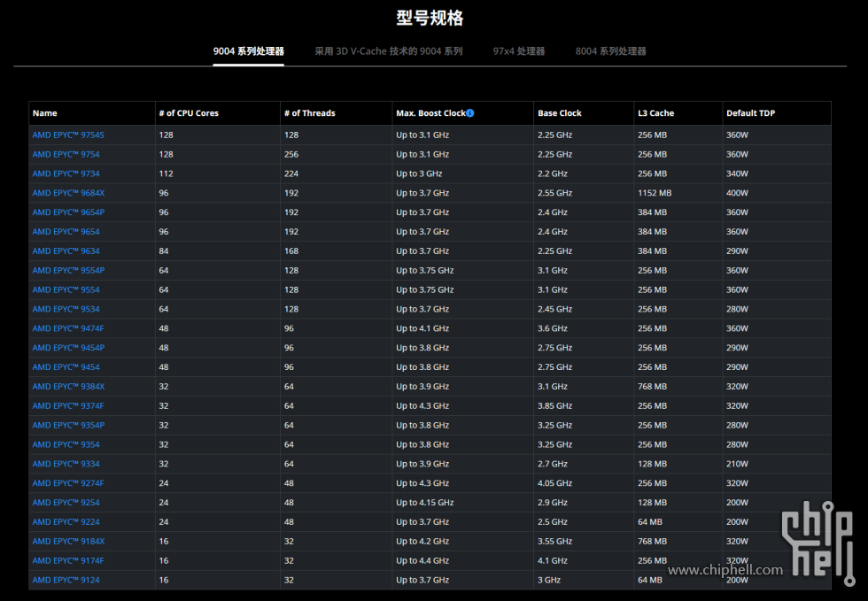The image size is (868, 601).
Task: Open the AMD EPYC 9454P link
Action: [68, 348]
